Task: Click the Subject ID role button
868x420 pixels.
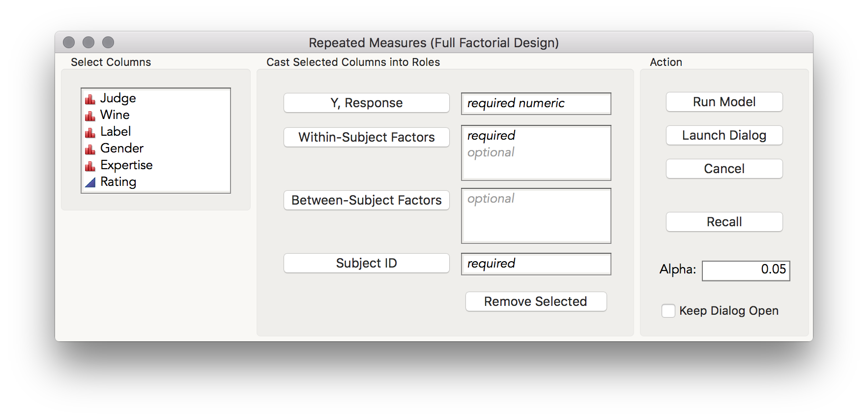Action: point(366,263)
